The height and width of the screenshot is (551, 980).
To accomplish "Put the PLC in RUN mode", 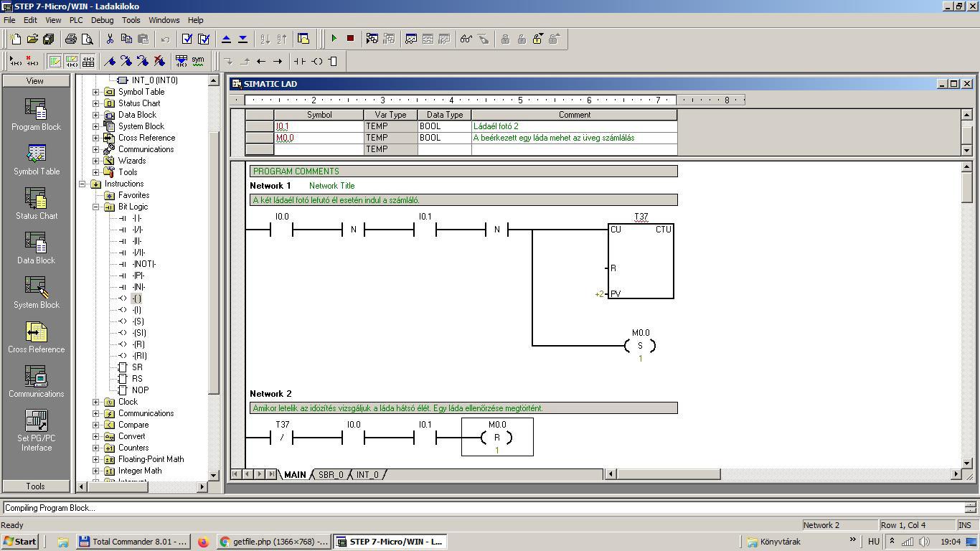I will (334, 39).
